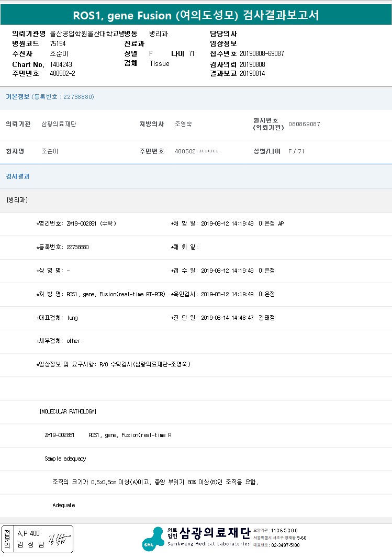Viewport: 392px width, 559px height.
Task: Select the 검사결과 section header
Action: 17,176
